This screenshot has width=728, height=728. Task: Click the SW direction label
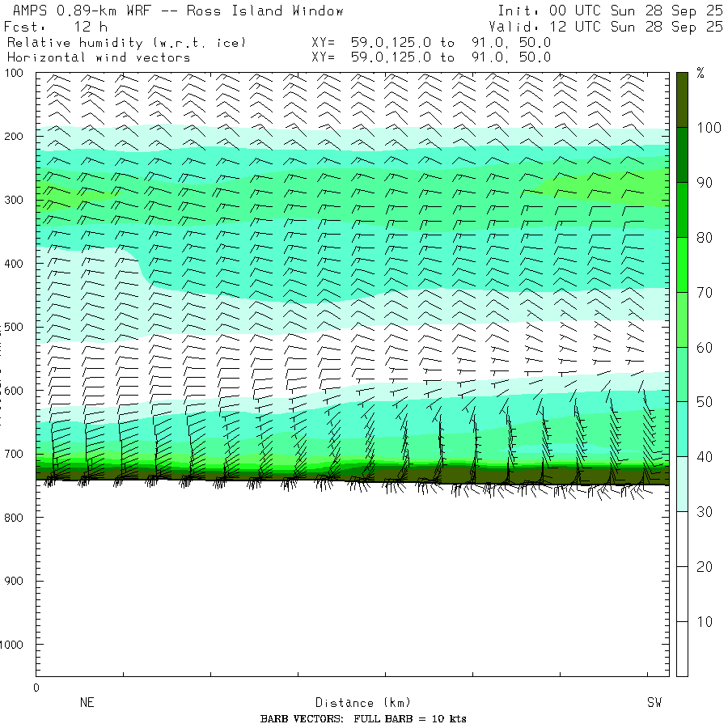point(654,702)
